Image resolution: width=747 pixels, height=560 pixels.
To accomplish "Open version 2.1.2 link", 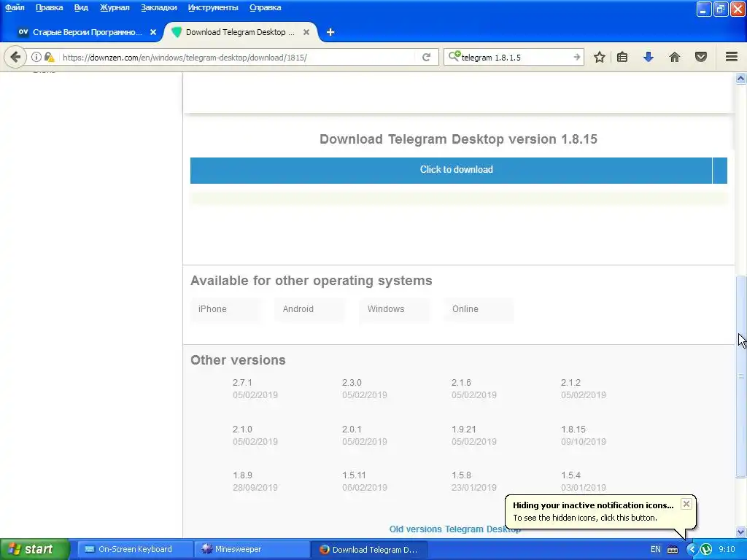I will (x=570, y=382).
